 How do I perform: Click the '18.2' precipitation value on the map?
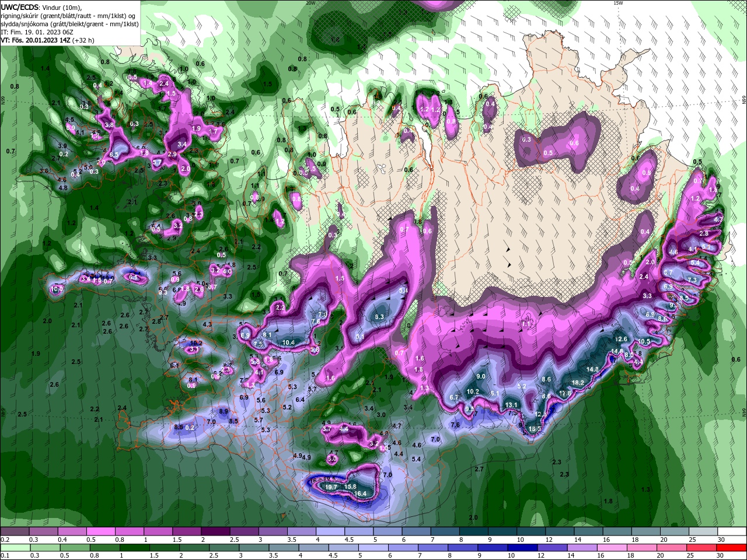(x=578, y=383)
